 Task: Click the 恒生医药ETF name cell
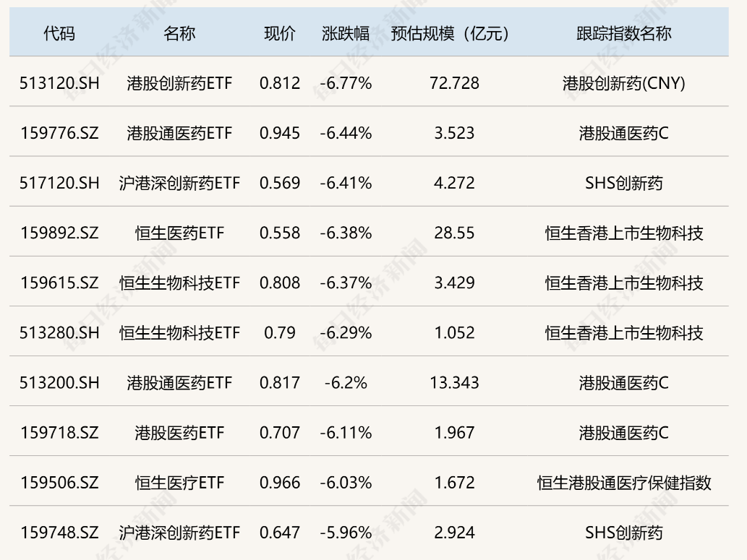pos(179,233)
